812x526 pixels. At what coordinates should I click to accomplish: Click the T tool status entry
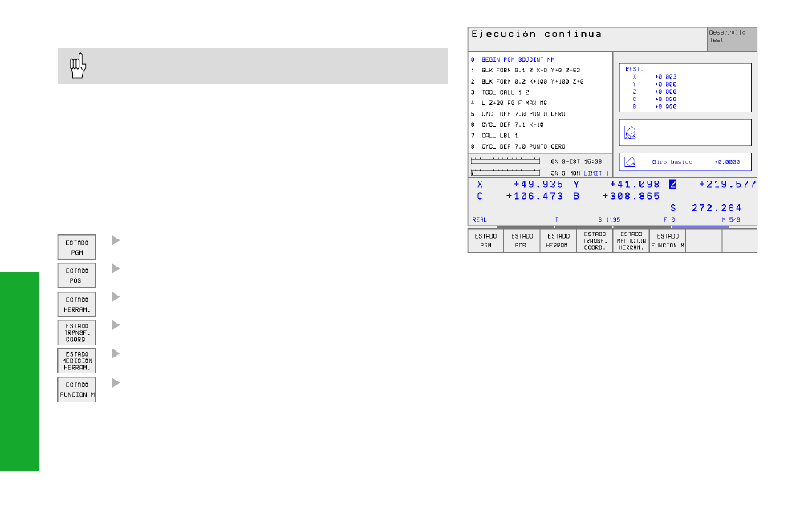(557, 220)
